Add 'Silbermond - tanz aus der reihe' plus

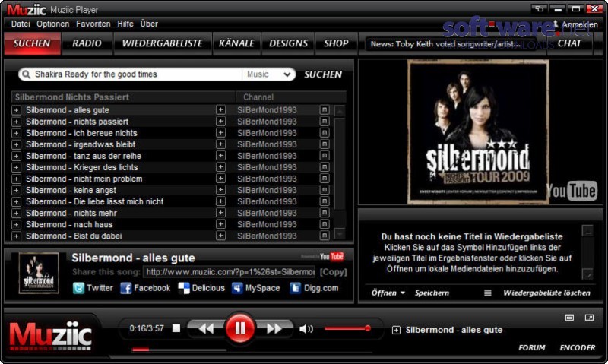(x=16, y=157)
